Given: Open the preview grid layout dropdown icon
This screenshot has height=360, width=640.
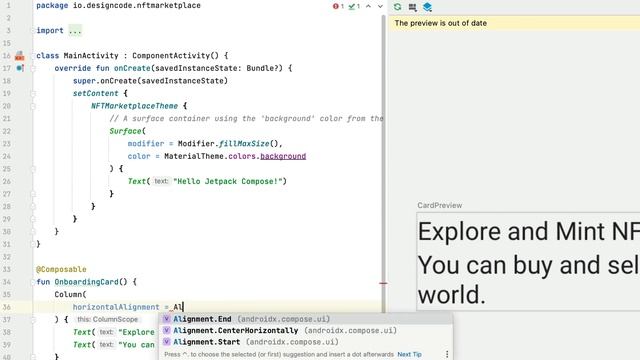Looking at the screenshot, I should pyautogui.click(x=413, y=7).
